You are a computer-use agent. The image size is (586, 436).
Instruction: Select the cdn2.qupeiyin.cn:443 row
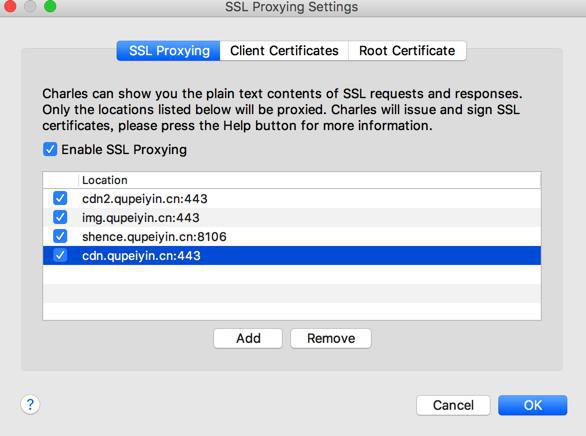point(292,198)
